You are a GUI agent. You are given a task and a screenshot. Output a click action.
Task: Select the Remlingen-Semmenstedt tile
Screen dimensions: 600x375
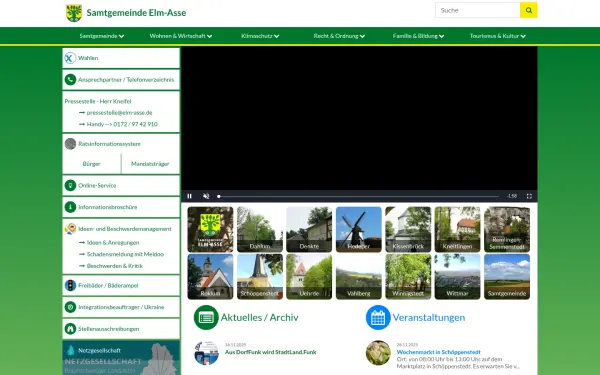(x=507, y=229)
